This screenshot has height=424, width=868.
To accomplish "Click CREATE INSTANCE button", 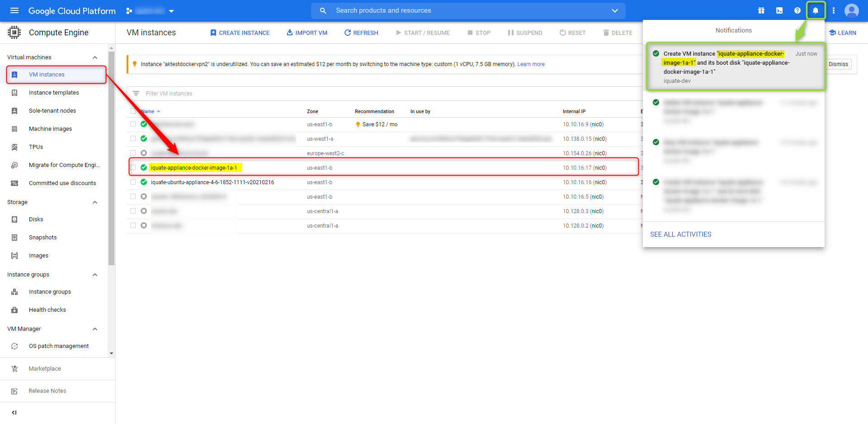I will (240, 33).
